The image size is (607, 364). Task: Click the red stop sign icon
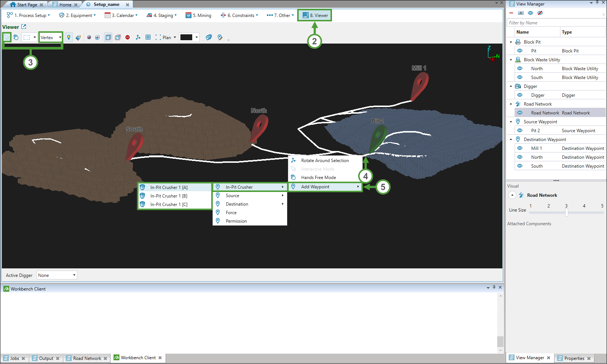pos(128,37)
